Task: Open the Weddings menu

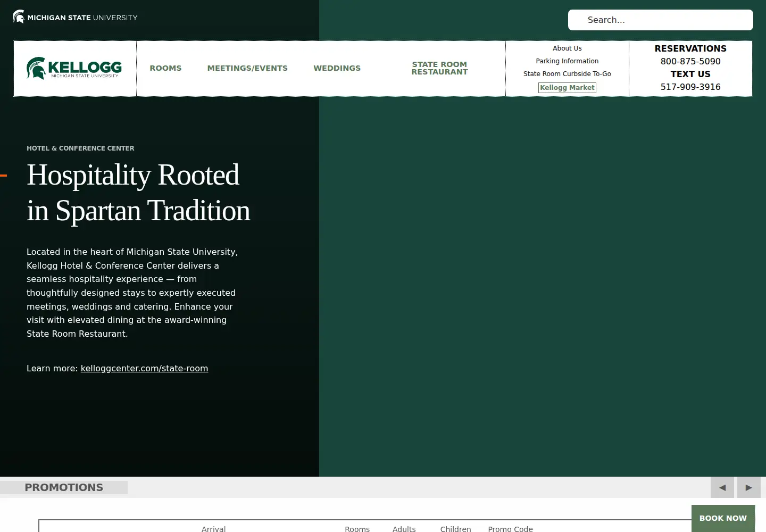Action: point(337,68)
